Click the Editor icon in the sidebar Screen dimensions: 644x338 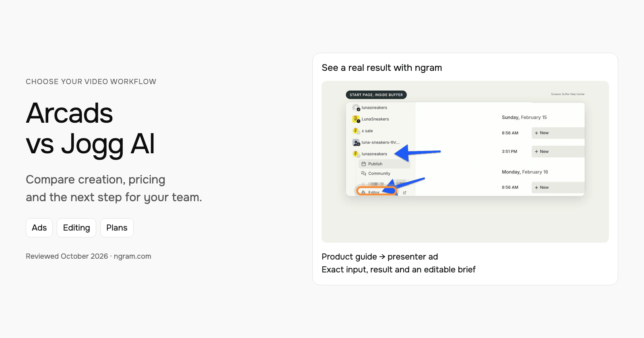363,192
